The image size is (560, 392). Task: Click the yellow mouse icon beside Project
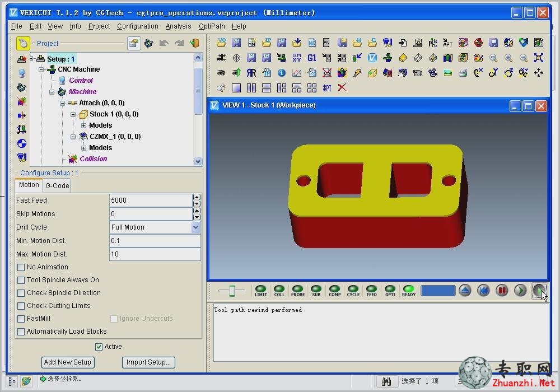point(23,44)
